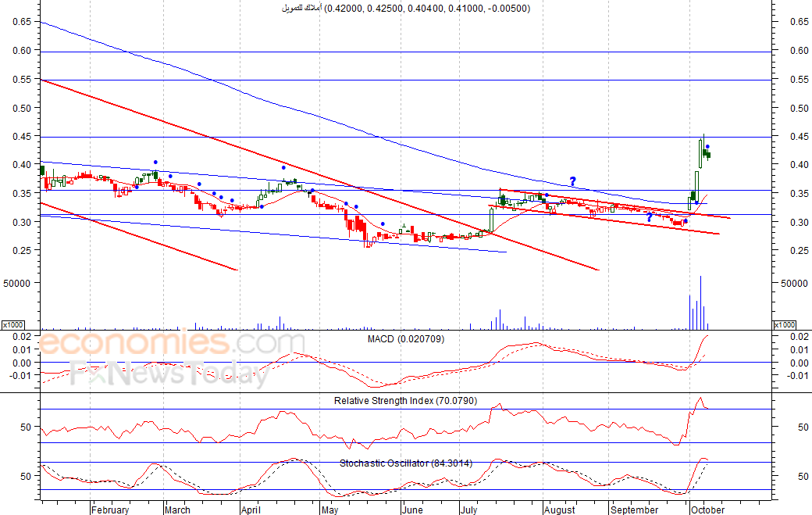The image size is (812, 515).
Task: Click 0.45 on the left price axis
Action: click(23, 137)
